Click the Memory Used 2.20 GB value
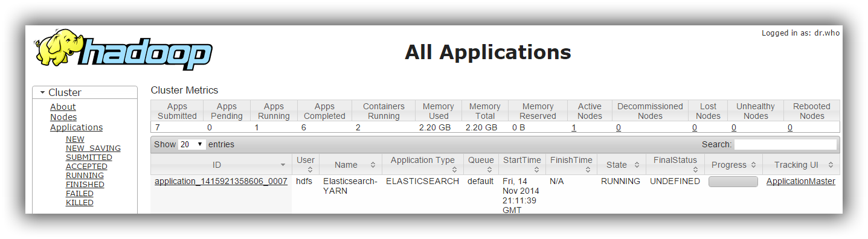 [x=435, y=127]
